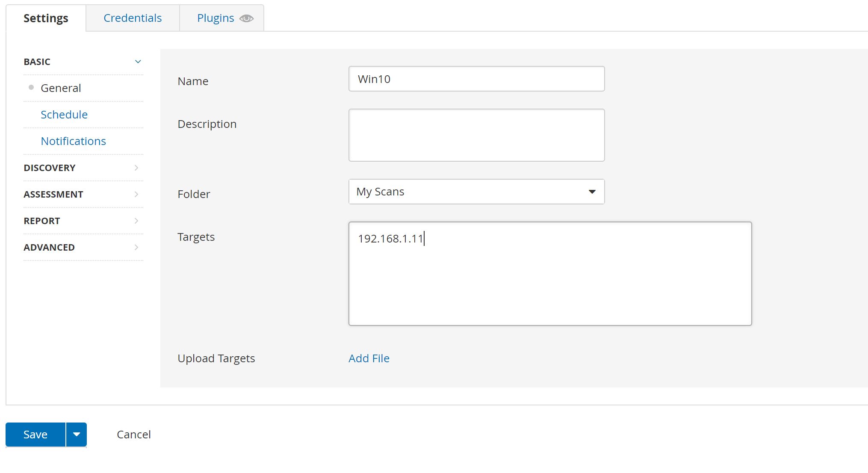Open the Notifications settings link
Viewport: 868px width, 473px height.
coord(73,141)
